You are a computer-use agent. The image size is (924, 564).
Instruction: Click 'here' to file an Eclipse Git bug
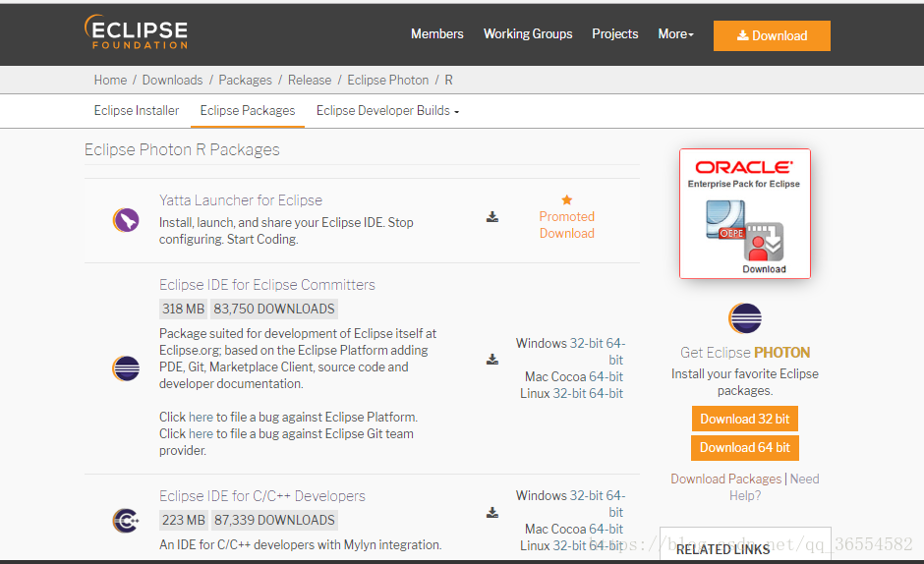(201, 433)
